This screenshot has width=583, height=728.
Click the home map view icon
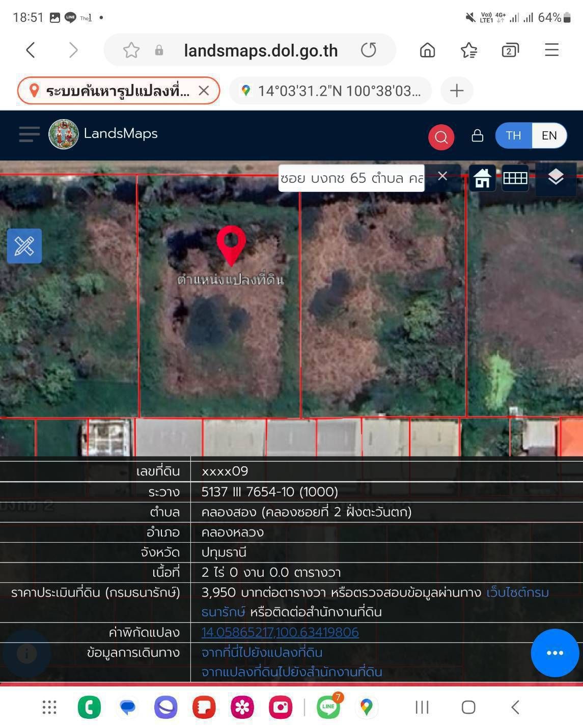coord(482,178)
